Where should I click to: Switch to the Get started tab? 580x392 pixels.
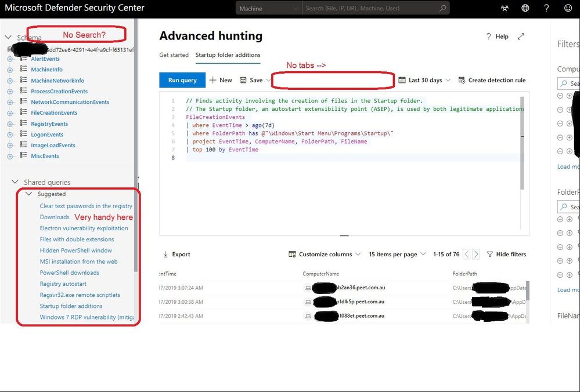(174, 55)
